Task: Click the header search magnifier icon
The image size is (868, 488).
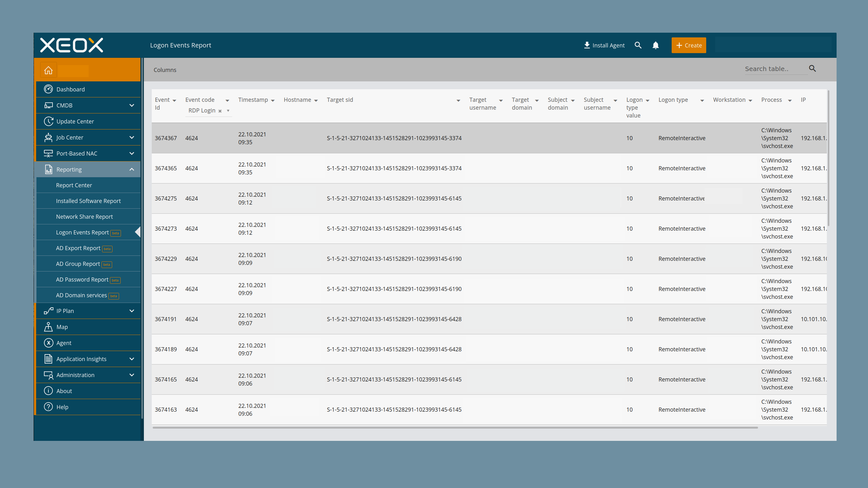Action: [x=638, y=45]
